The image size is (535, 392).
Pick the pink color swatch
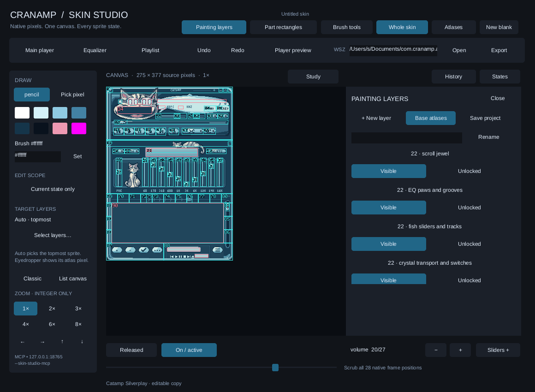tap(60, 129)
